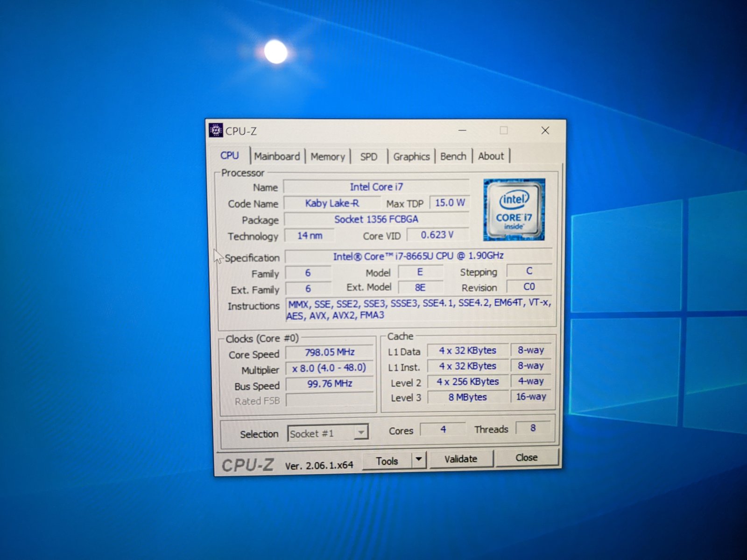Close CPU-Z with the title bar X
This screenshot has height=560, width=747.
[x=545, y=131]
